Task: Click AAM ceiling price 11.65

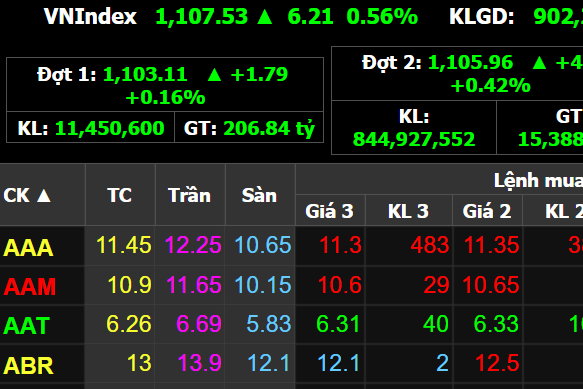Action: point(194,285)
